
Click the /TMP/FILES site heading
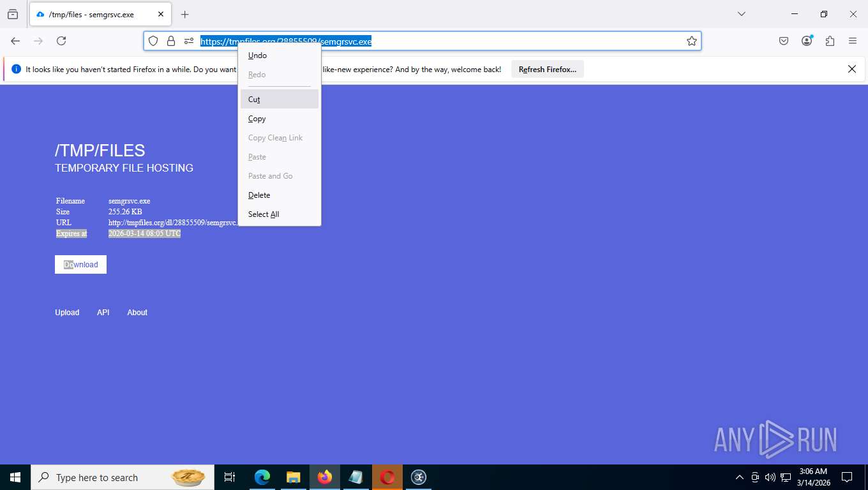click(100, 151)
